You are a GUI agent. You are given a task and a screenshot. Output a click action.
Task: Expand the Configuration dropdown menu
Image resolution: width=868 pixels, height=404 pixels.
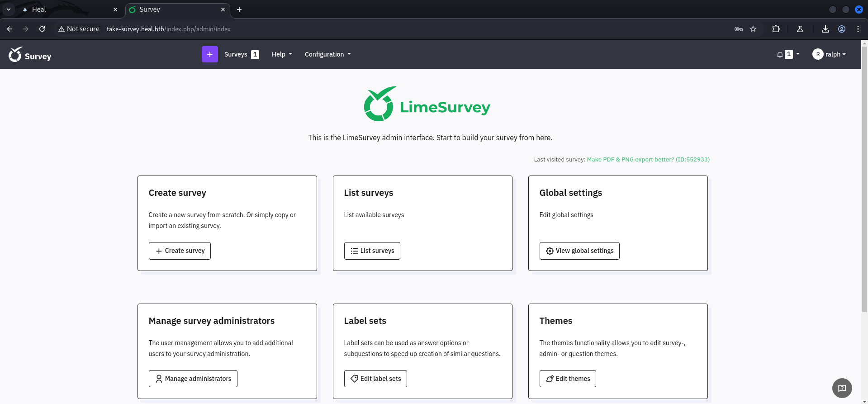coord(327,54)
